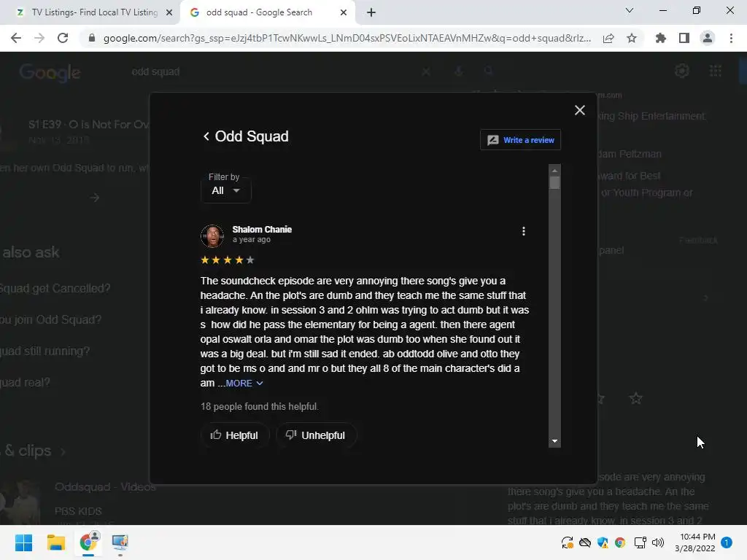Open Shalom Chanie's profile picture

pyautogui.click(x=212, y=236)
